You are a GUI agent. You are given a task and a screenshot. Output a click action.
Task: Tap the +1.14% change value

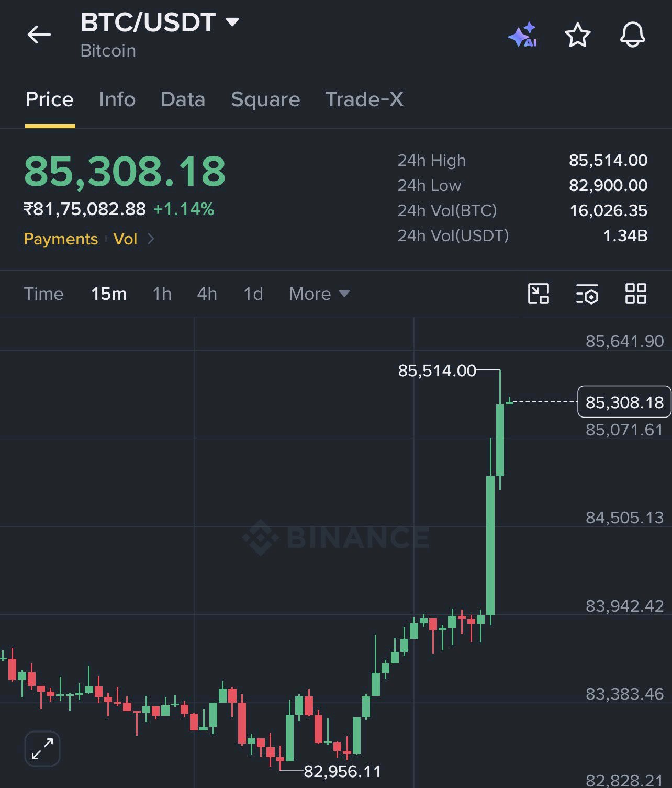(x=184, y=209)
